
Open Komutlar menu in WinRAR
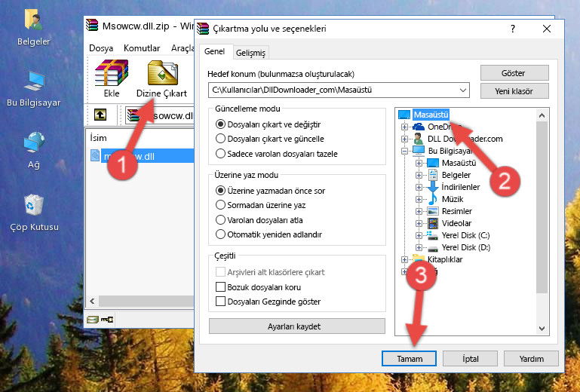pos(142,48)
